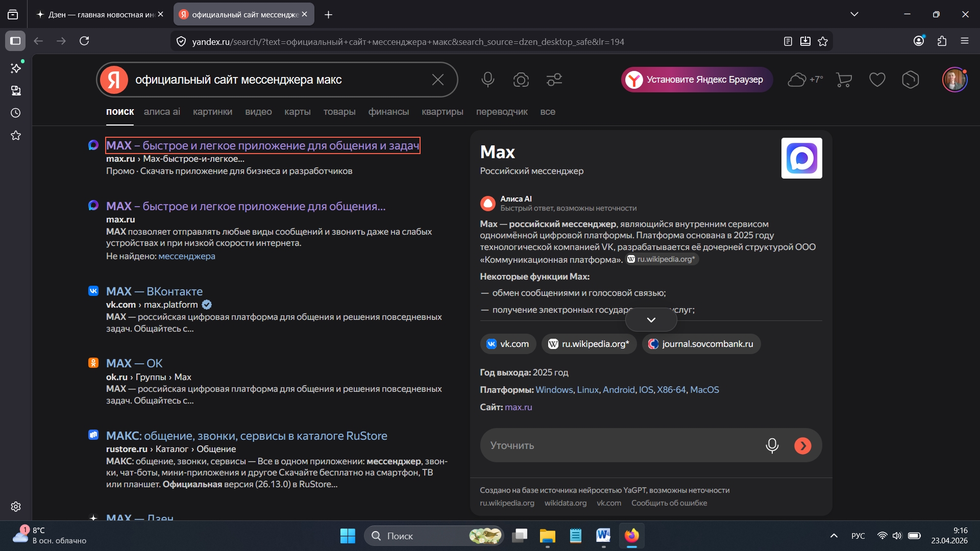Open Bookmarks star icon in sidebar
The image size is (980, 551).
(16, 135)
